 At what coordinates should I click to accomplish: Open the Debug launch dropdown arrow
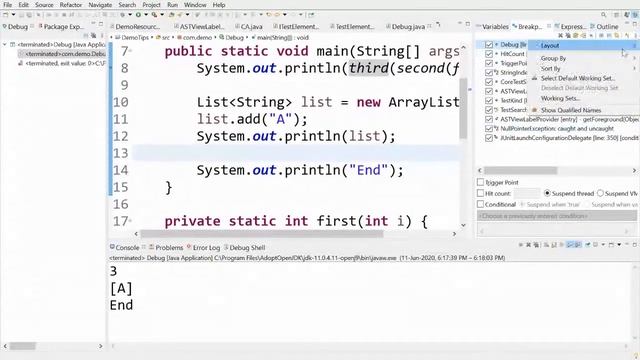point(130,15)
